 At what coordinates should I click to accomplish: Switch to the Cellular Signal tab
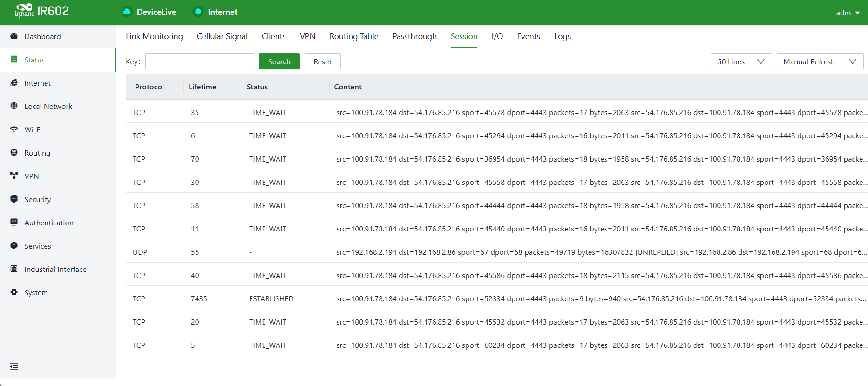click(222, 36)
